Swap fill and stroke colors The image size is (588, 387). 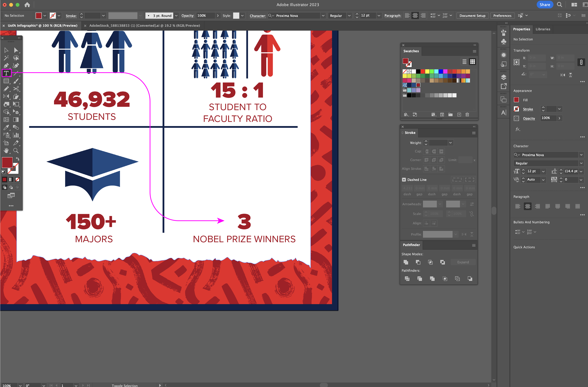tap(18, 159)
